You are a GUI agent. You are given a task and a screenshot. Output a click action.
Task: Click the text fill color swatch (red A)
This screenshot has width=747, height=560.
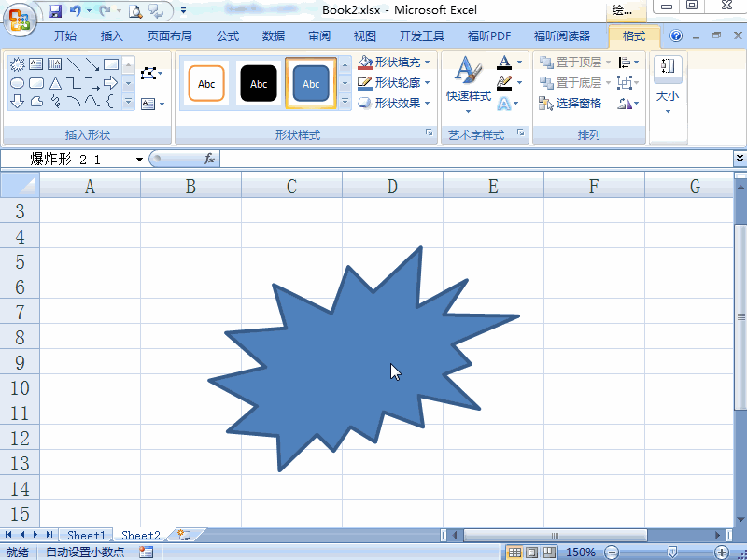(x=504, y=62)
